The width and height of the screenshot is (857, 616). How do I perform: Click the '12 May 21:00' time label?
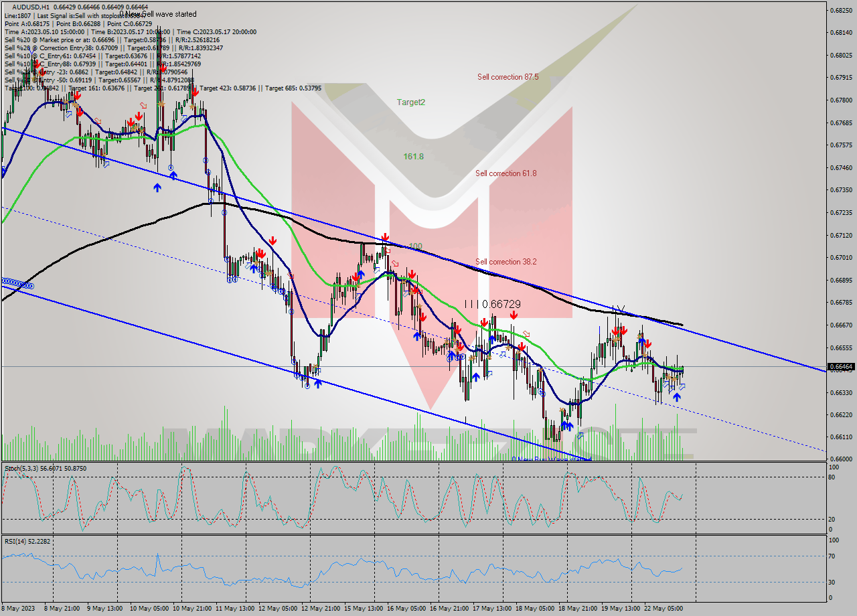[x=320, y=609]
